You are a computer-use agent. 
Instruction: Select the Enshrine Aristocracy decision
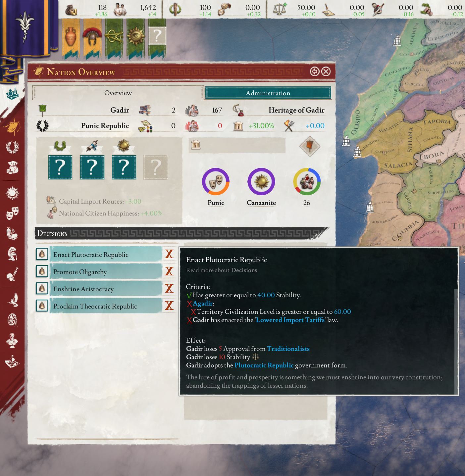pos(106,289)
